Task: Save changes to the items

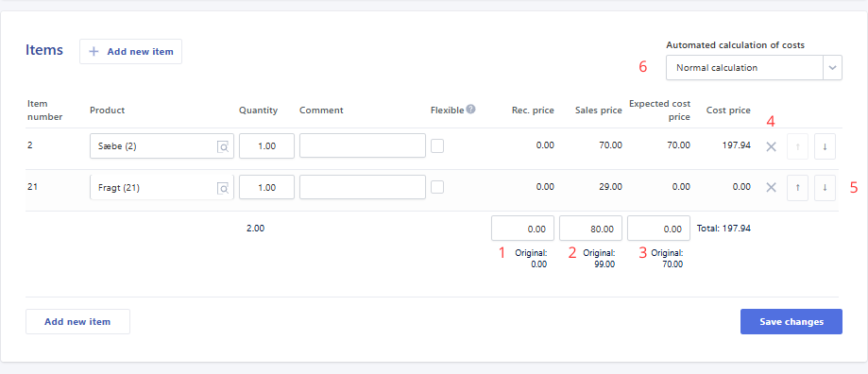Action: 791,321
